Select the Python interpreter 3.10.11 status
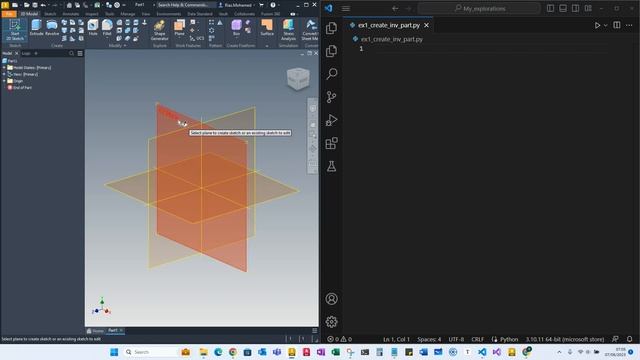The width and height of the screenshot is (640, 360). click(x=564, y=339)
